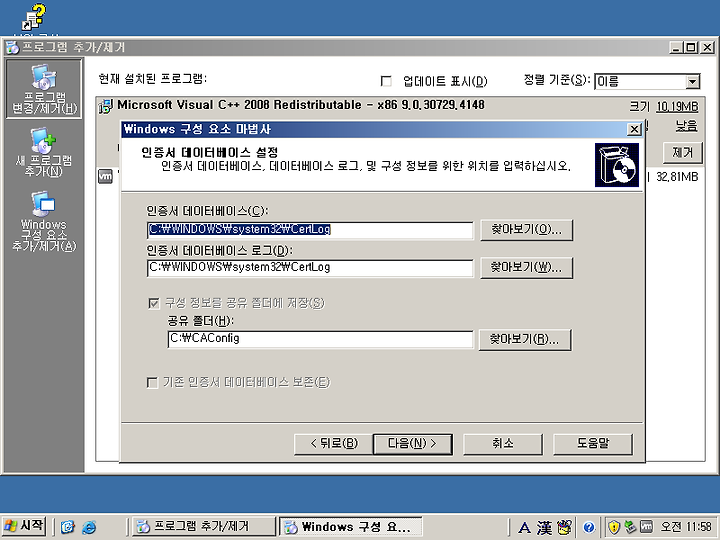
Task: Click Add/Remove Programs window title bar icon
Action: [x=12, y=47]
